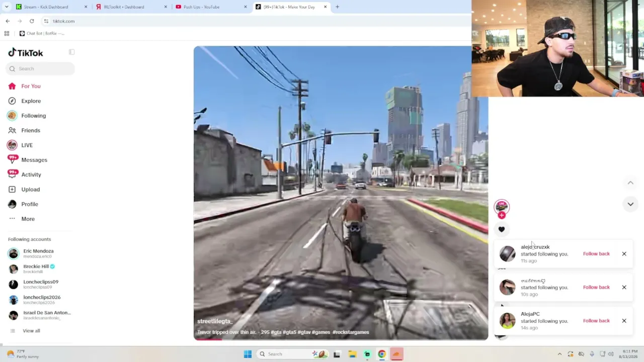Expand the More menu in sidebar
This screenshot has height=362, width=644.
click(x=28, y=219)
